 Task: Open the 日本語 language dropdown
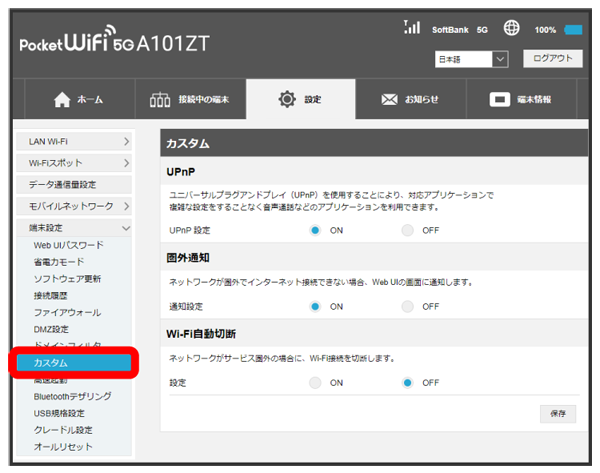coord(472,60)
